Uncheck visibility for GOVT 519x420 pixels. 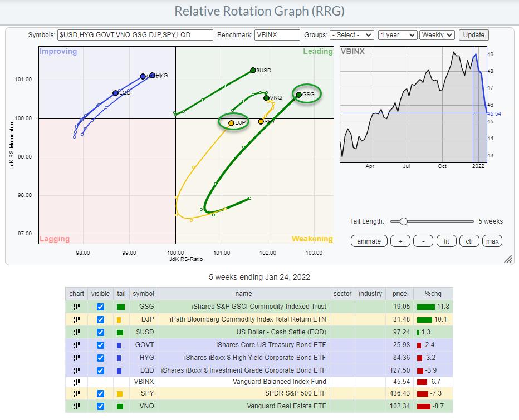click(100, 345)
